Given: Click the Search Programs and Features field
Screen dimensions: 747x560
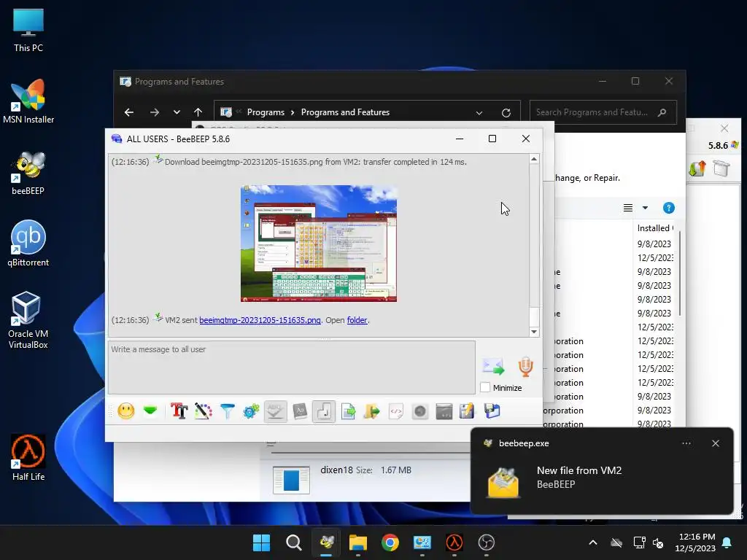Looking at the screenshot, I should coord(603,112).
